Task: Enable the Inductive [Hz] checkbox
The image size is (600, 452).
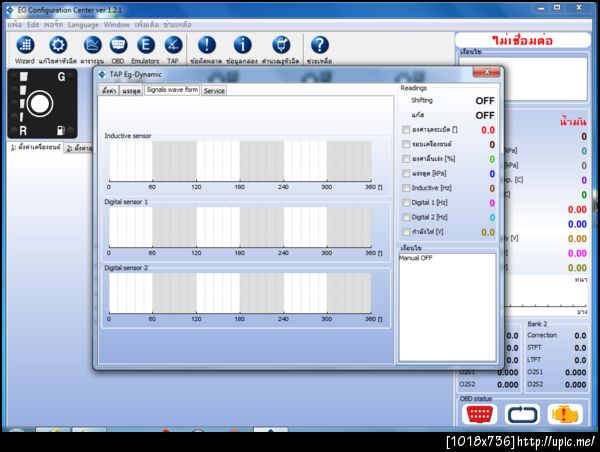Action: [x=406, y=188]
